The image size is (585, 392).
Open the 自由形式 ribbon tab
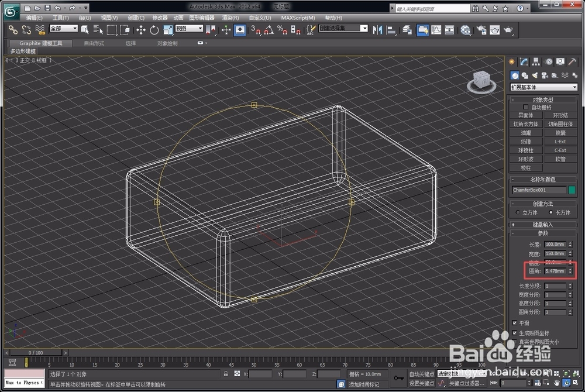click(94, 43)
